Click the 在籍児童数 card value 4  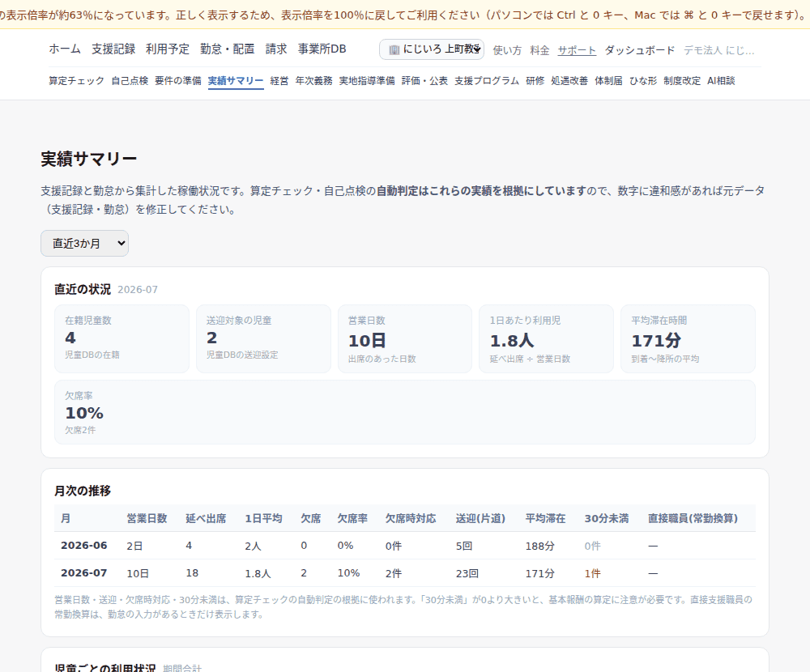(70, 338)
